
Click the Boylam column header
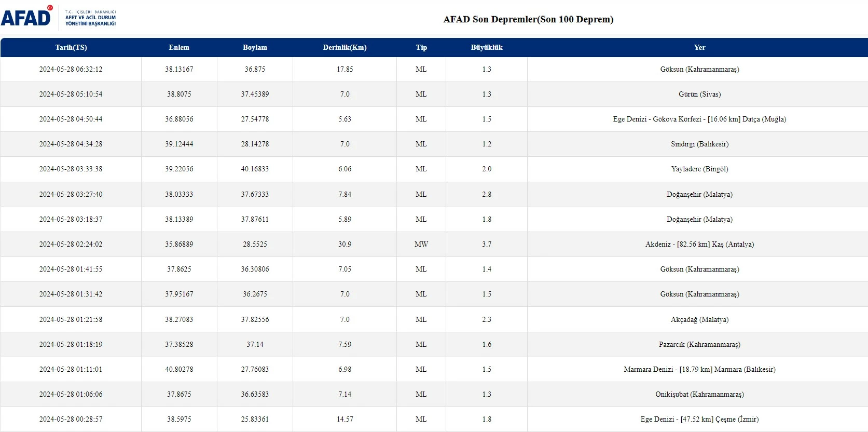coord(255,47)
